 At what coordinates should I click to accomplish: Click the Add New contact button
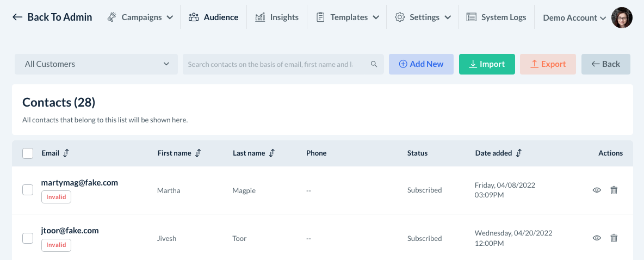(421, 64)
